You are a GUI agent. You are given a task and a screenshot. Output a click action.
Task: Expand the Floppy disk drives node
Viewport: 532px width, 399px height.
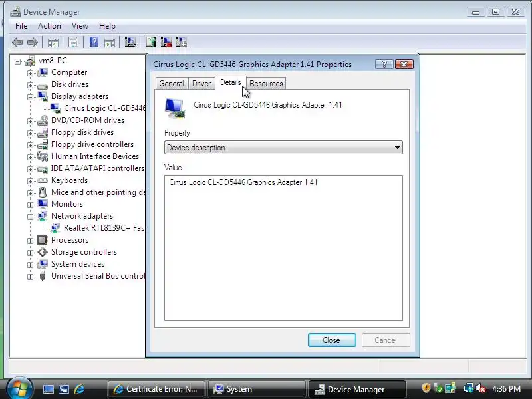pyautogui.click(x=30, y=133)
